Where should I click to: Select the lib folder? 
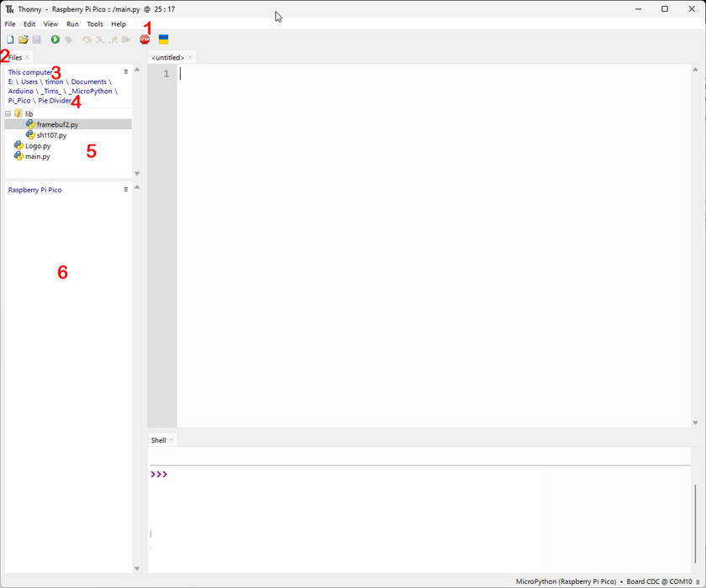pyautogui.click(x=29, y=114)
